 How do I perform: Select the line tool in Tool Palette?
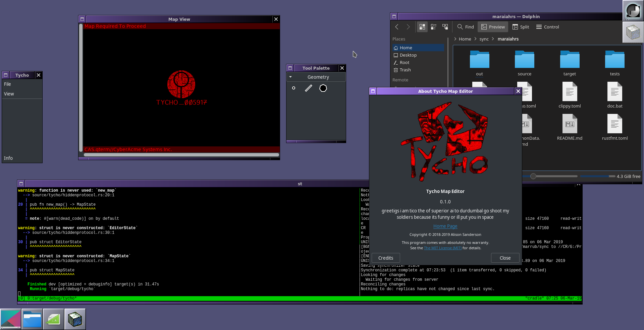pos(308,88)
